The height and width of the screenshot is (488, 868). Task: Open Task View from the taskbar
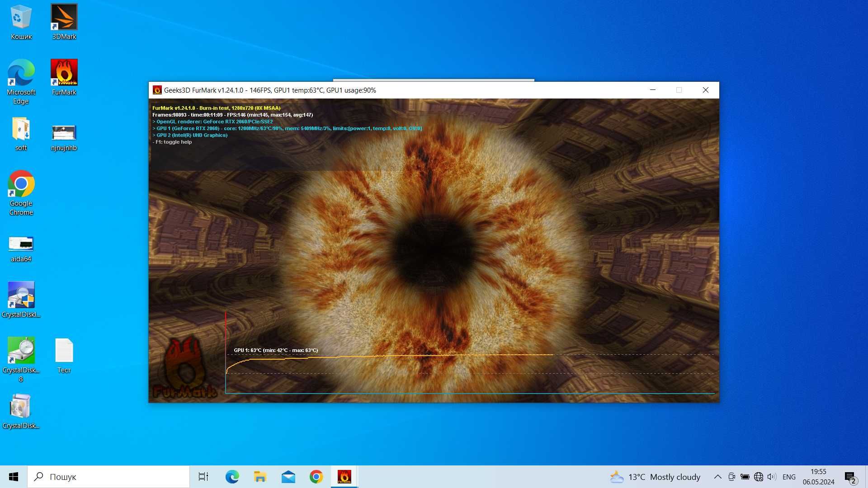point(203,477)
